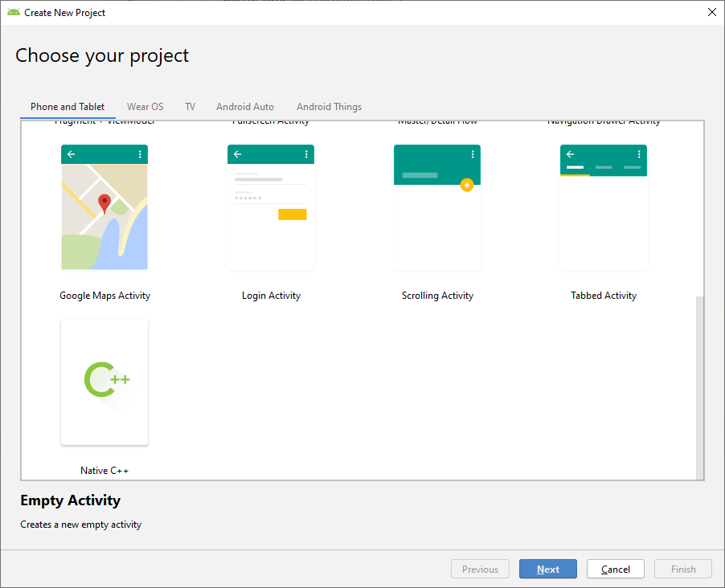Click the C++ logo on Native C++ template

[104, 379]
